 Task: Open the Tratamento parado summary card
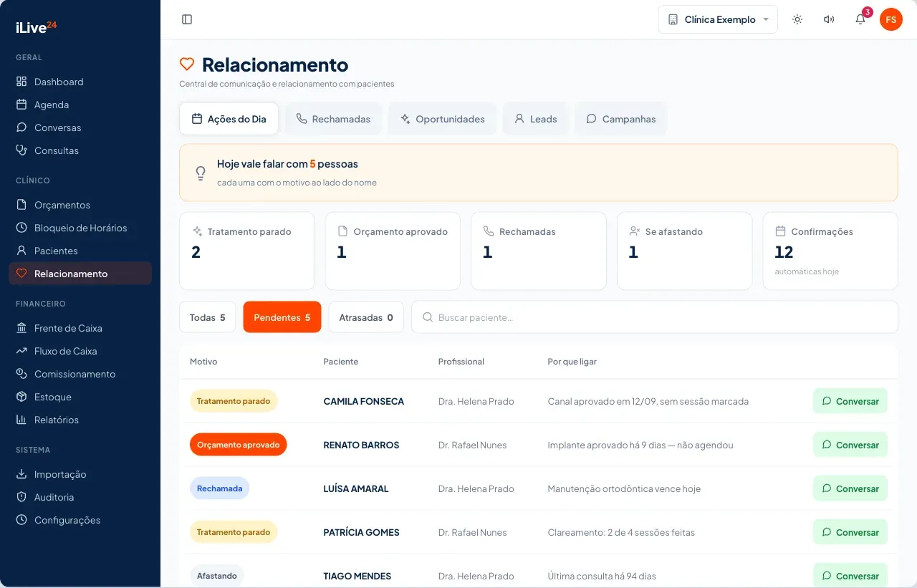click(246, 251)
